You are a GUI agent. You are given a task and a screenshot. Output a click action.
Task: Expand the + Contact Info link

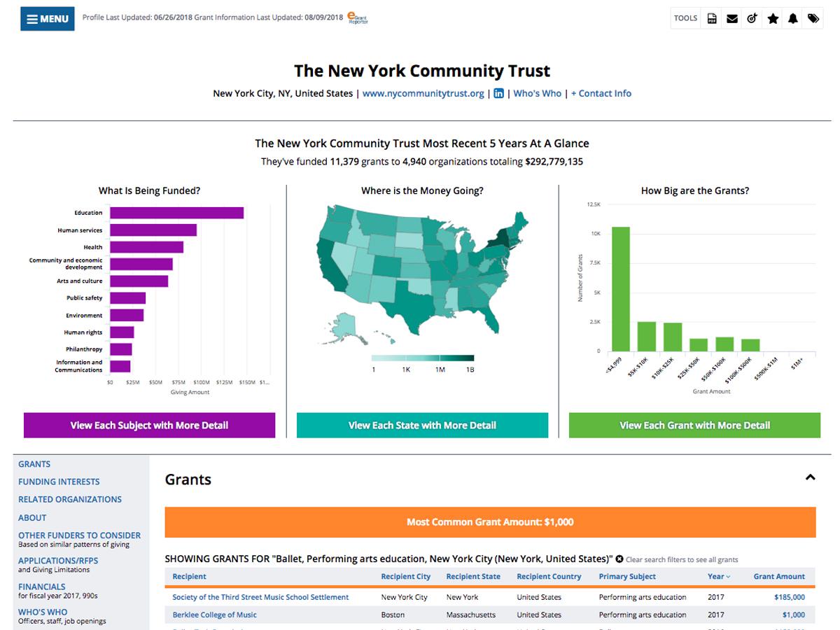click(601, 93)
